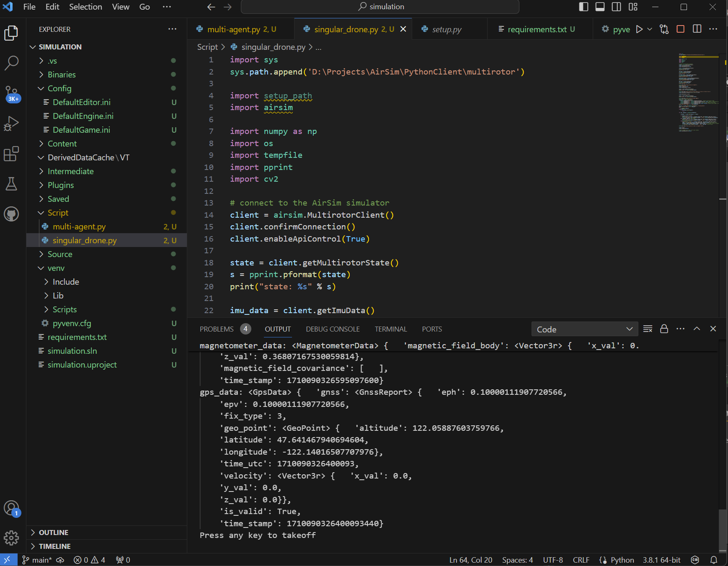Open Run and Debug view
This screenshot has width=728, height=566.
(11, 123)
